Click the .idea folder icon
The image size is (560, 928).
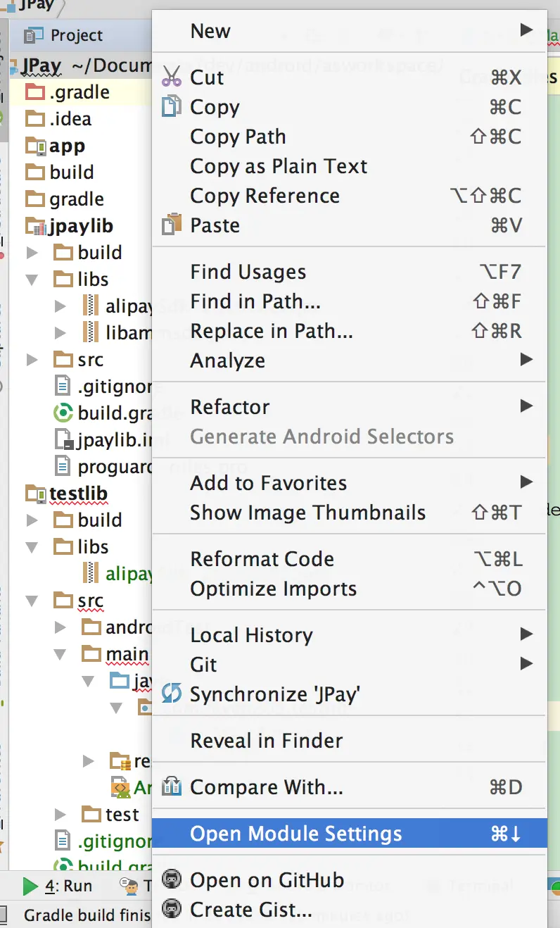pos(35,119)
